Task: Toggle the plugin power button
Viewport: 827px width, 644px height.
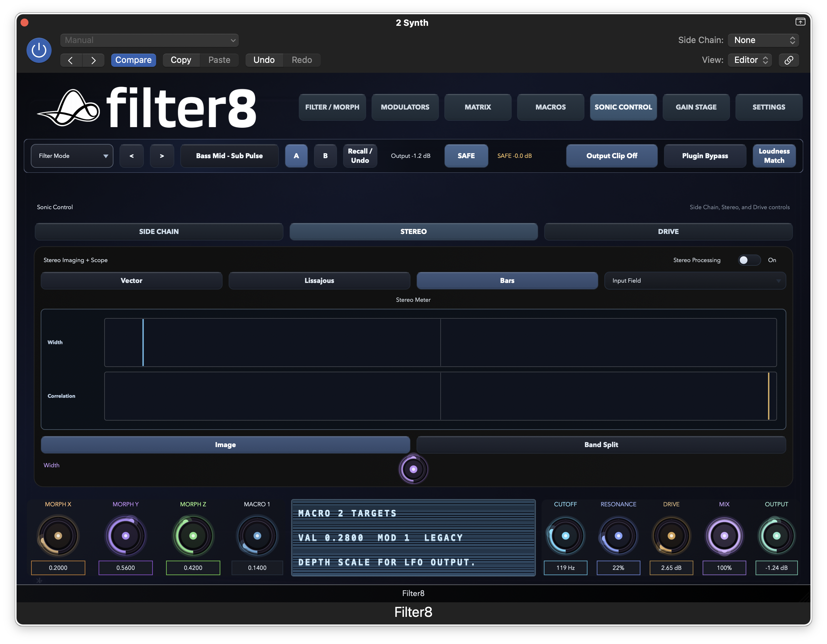Action: [x=39, y=50]
